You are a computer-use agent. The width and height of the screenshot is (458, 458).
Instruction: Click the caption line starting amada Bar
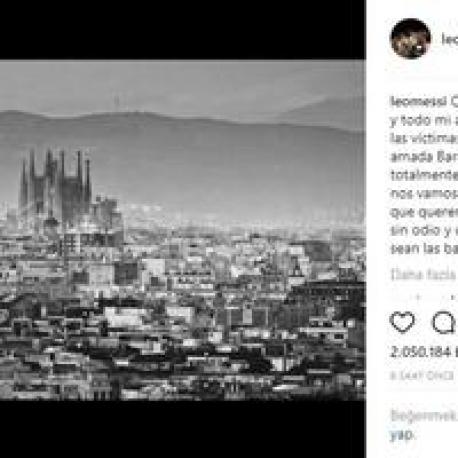point(424,157)
